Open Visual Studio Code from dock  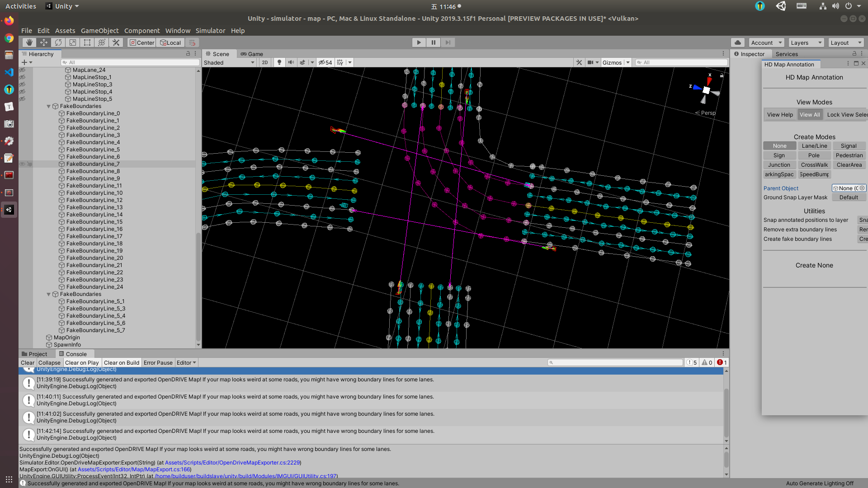point(9,72)
